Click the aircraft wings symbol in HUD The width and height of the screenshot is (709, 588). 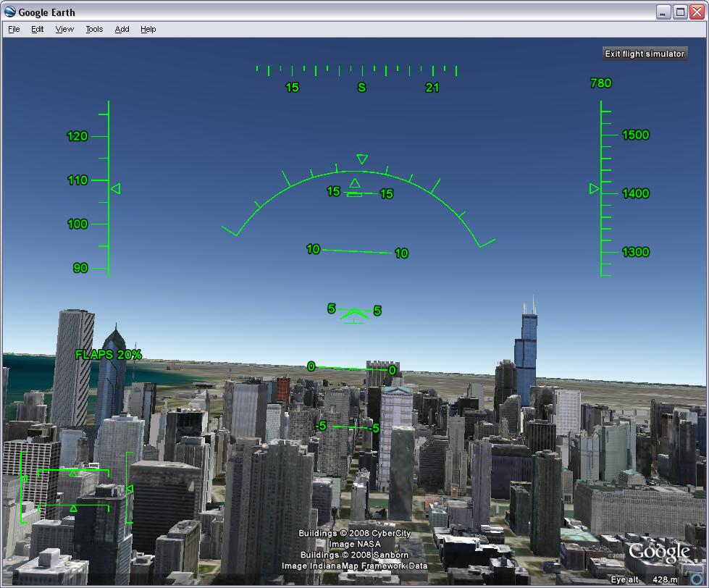(x=354, y=315)
